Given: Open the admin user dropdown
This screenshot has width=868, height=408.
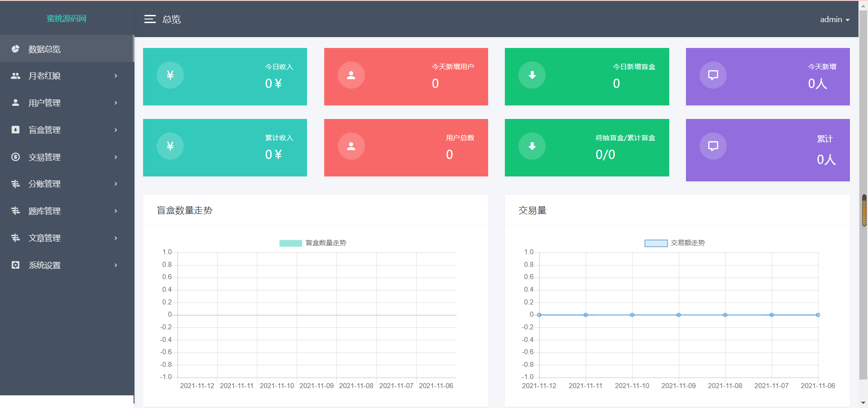Looking at the screenshot, I should (834, 19).
